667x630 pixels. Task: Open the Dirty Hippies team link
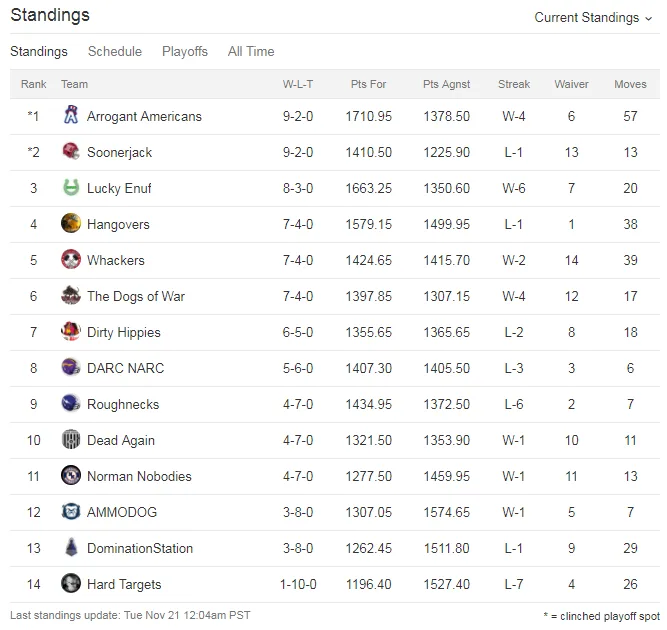click(124, 332)
